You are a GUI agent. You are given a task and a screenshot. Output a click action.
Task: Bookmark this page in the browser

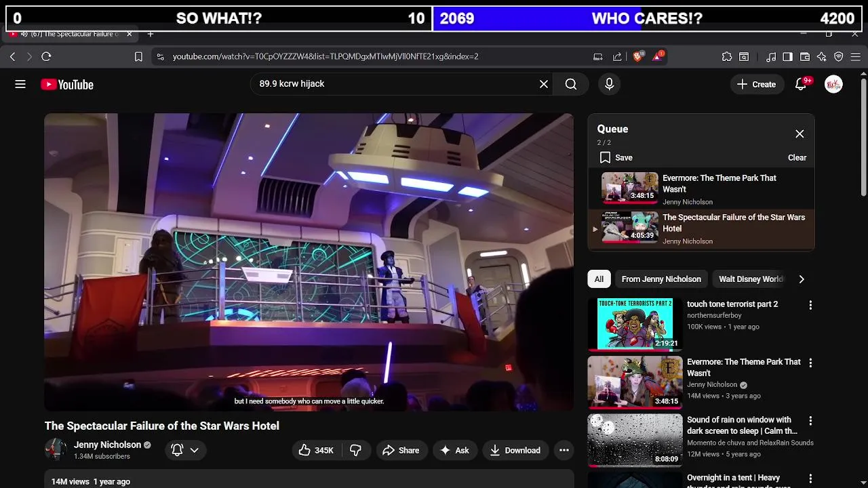click(x=138, y=57)
